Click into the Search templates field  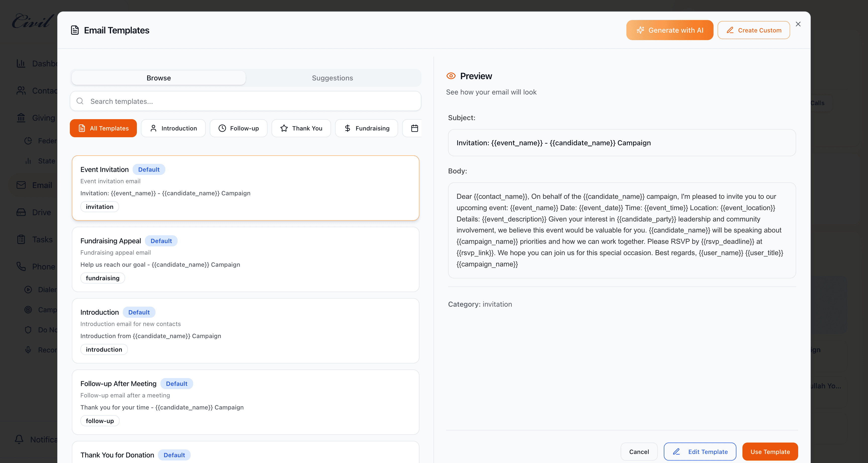pyautogui.click(x=249, y=101)
